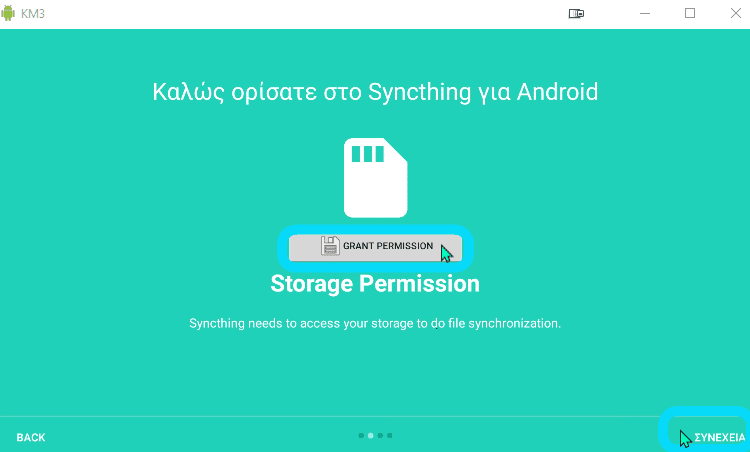Select the highlighted second page indicator dot
Viewport: 750px width, 452px height.
(370, 435)
